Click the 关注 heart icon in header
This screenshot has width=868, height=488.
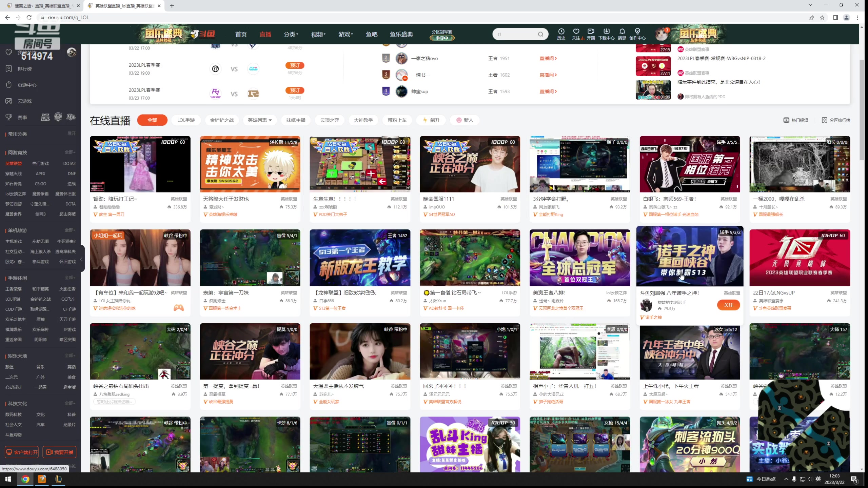(x=576, y=32)
